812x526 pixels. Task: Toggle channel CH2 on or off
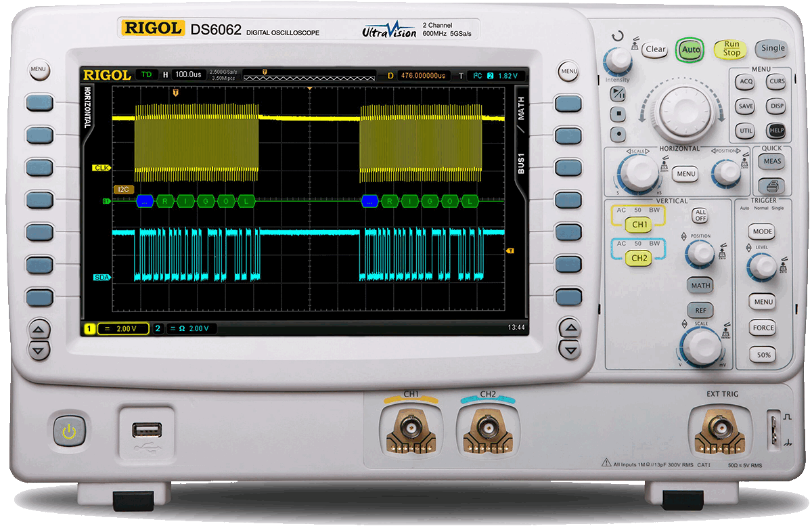pyautogui.click(x=639, y=258)
